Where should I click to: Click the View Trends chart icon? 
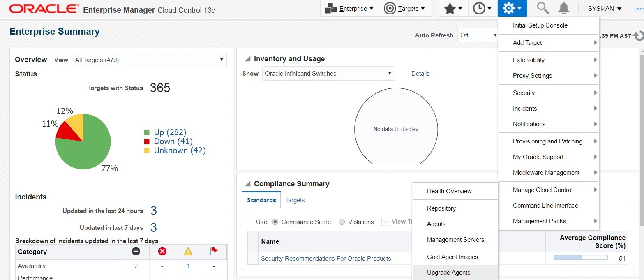385,222
